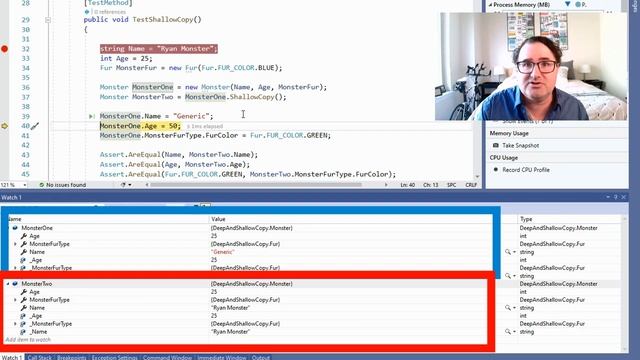Click the 'Ch: 13' status indicator
Image resolution: width=640 pixels, height=360 pixels.
tap(430, 185)
